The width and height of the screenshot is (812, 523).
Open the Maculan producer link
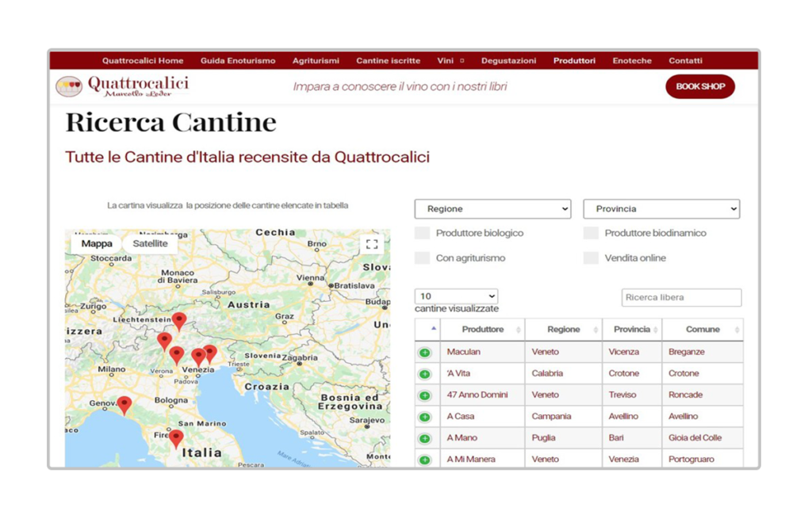click(x=463, y=352)
